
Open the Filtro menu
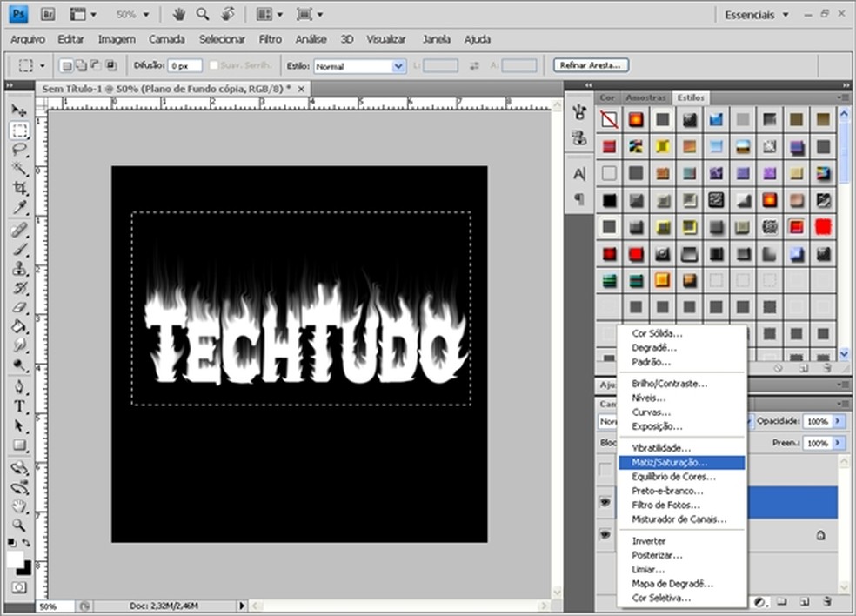click(x=270, y=39)
